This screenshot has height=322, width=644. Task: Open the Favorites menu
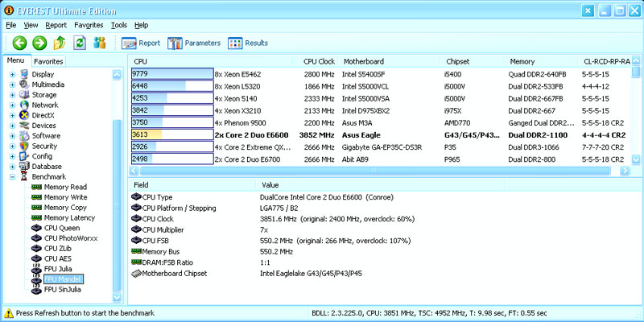pyautogui.click(x=89, y=25)
